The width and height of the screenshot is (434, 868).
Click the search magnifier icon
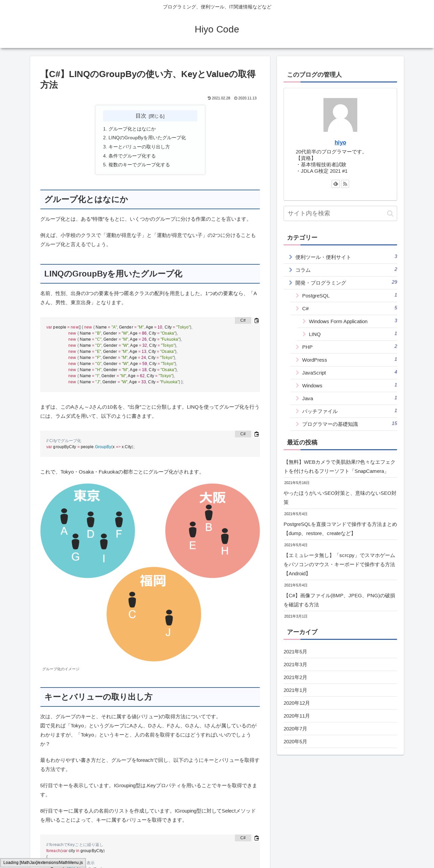coord(390,213)
